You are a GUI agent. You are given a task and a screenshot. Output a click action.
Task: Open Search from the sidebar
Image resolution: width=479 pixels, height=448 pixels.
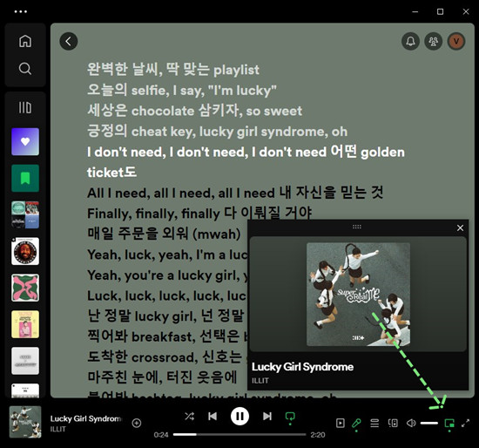point(25,69)
